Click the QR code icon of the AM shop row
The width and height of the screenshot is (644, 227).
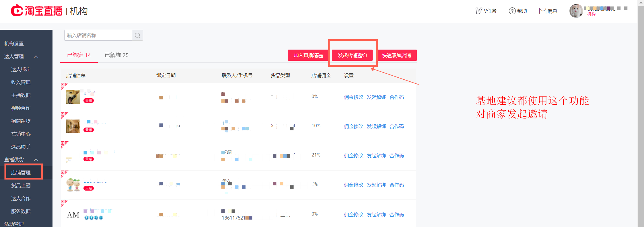point(64,203)
